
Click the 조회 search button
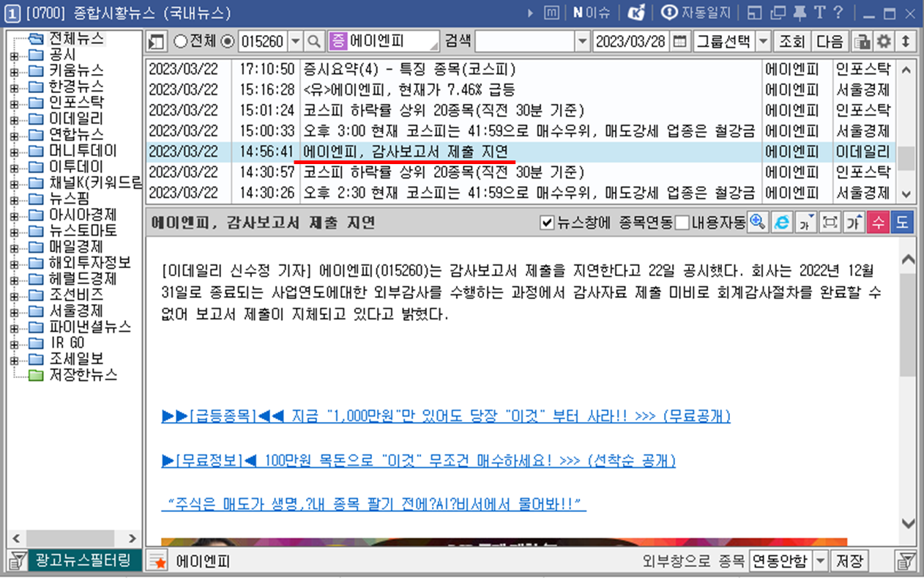tap(791, 41)
